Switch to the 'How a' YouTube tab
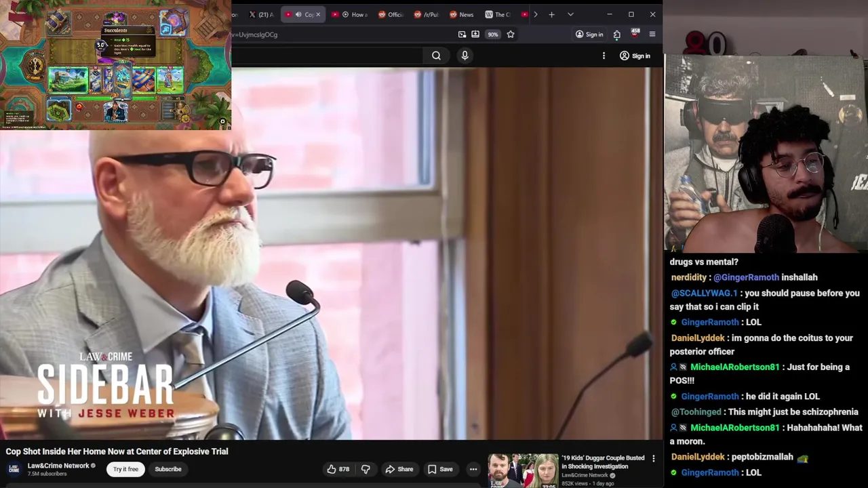Image resolution: width=868 pixels, height=488 pixels. [x=350, y=14]
